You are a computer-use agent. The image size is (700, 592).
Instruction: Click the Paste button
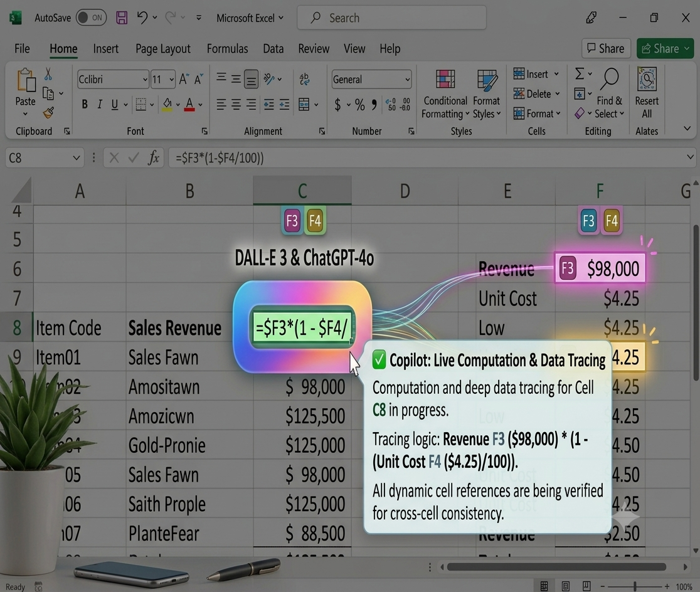[x=26, y=92]
